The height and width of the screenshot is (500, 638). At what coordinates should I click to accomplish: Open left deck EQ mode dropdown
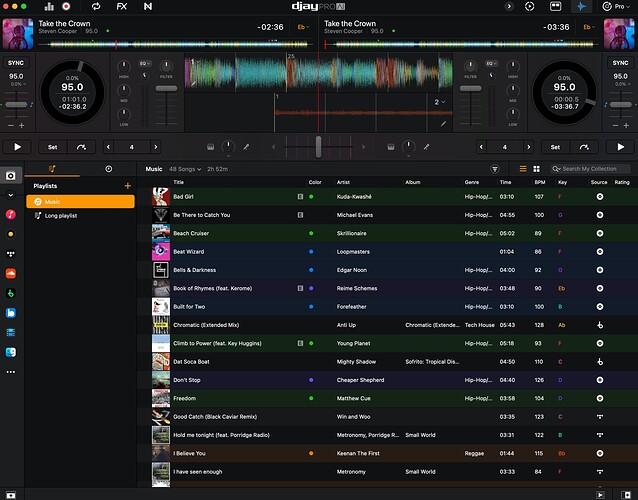[145, 63]
